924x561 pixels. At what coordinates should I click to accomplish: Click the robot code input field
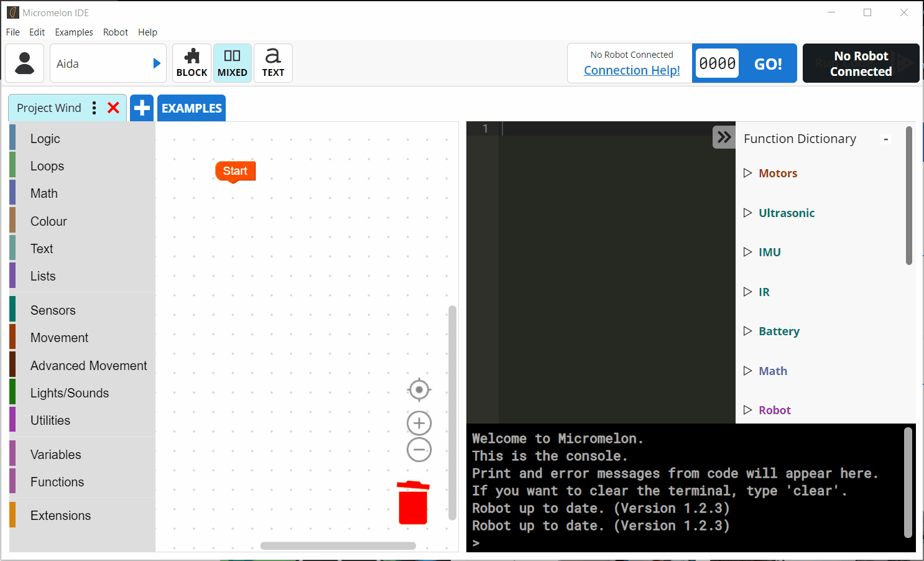718,63
